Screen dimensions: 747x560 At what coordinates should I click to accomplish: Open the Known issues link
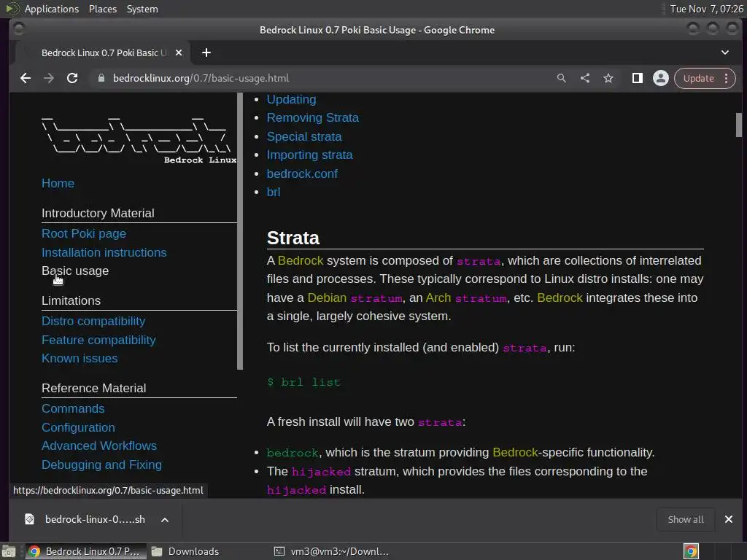(80, 359)
